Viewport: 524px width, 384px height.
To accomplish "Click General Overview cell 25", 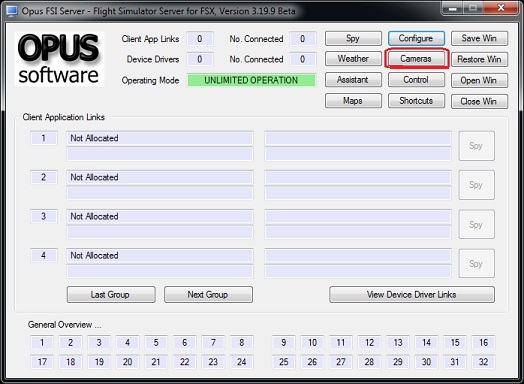I will (x=284, y=362).
